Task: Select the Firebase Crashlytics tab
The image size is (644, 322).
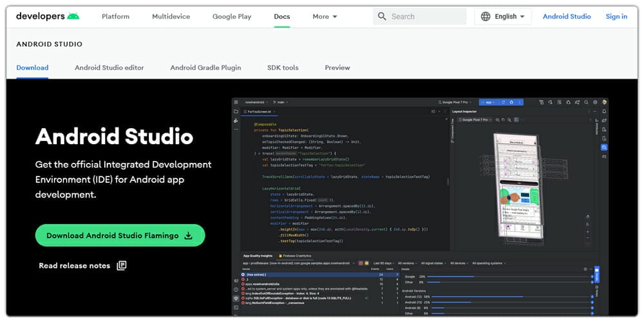Action: [294, 256]
